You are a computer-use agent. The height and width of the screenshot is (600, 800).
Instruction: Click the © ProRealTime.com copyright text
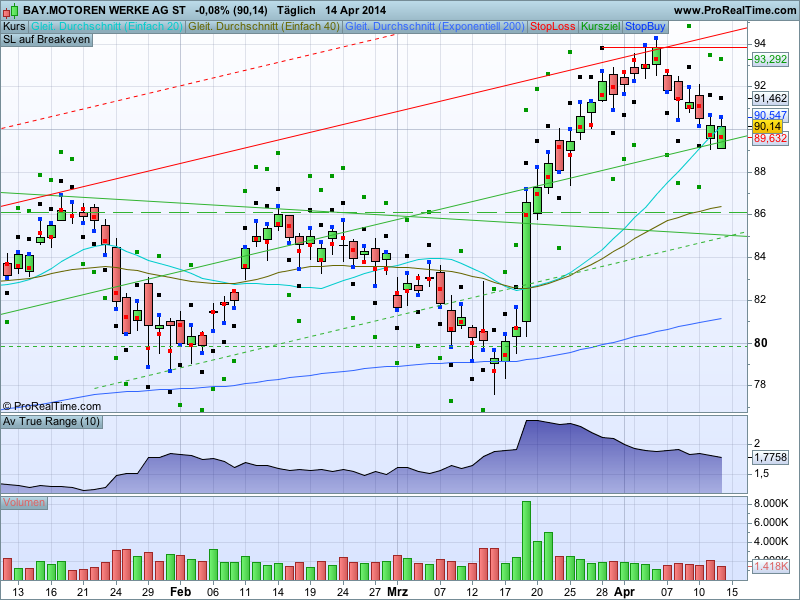(52, 407)
